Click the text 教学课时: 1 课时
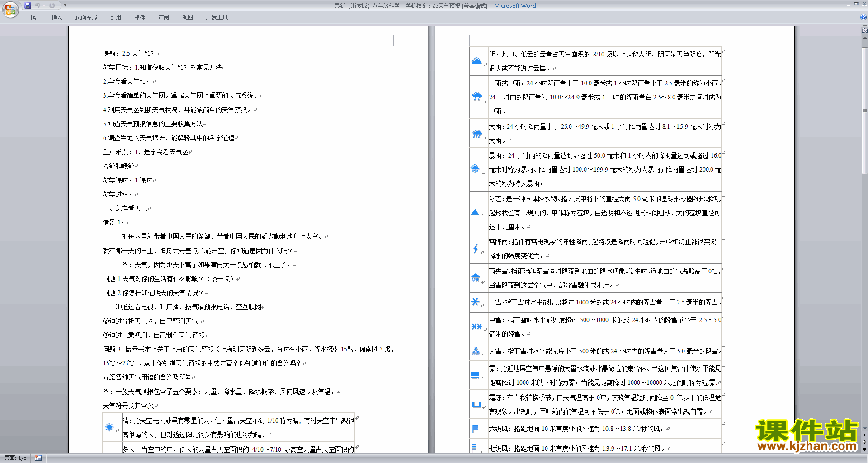Viewport: 868px width, 463px height. pyautogui.click(x=127, y=180)
